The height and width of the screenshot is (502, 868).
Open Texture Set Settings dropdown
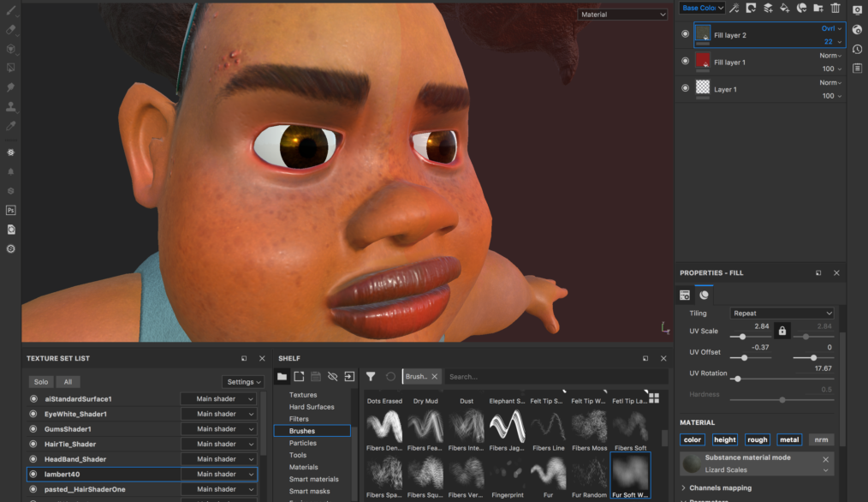(x=244, y=382)
